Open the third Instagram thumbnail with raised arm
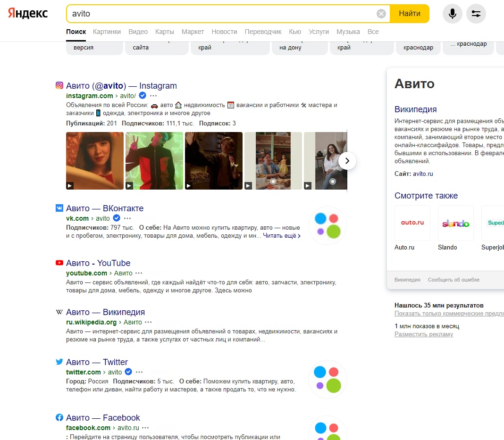The width and height of the screenshot is (504, 440). pyautogui.click(x=214, y=161)
